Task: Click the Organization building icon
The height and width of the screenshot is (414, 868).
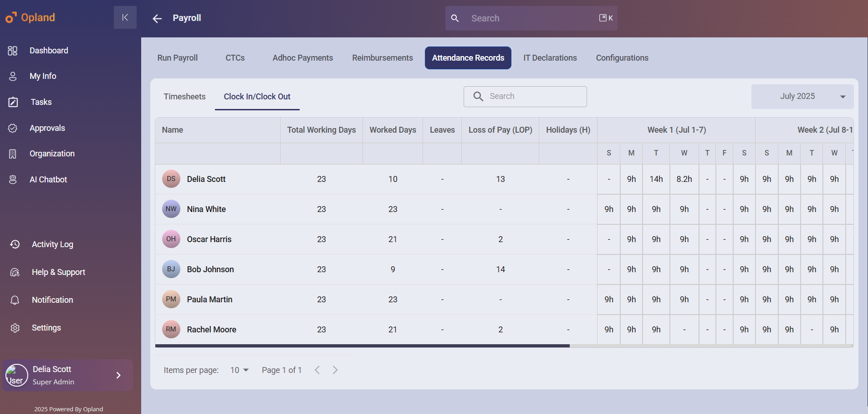Action: [x=13, y=154]
